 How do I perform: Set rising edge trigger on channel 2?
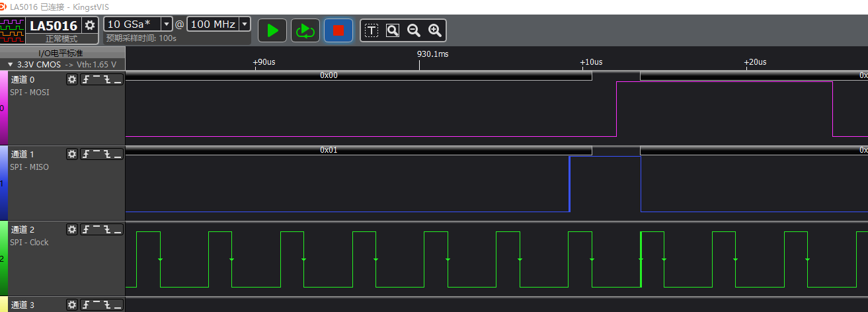point(85,229)
